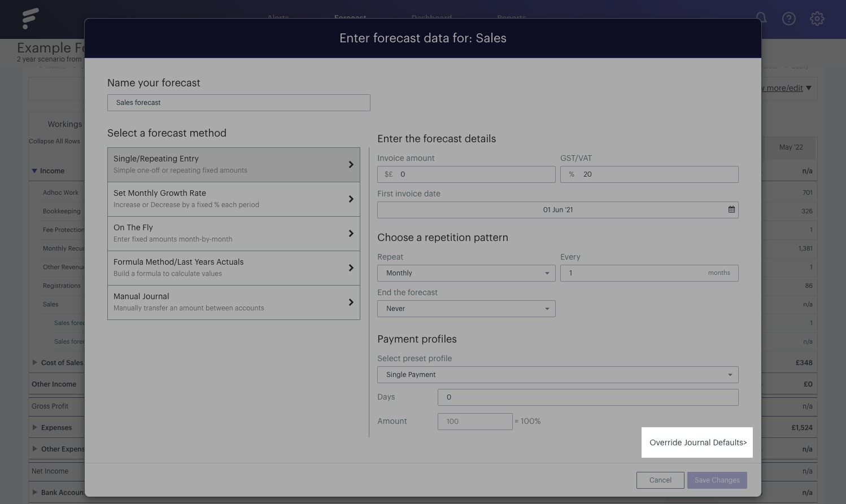846x504 pixels.
Task: Expand the Cost of Sales row
Action: pyautogui.click(x=35, y=362)
